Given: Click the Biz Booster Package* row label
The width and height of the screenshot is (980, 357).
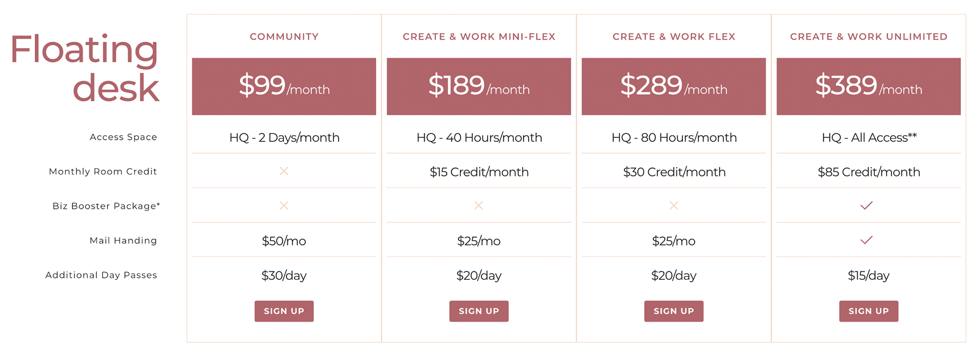Looking at the screenshot, I should (x=106, y=206).
